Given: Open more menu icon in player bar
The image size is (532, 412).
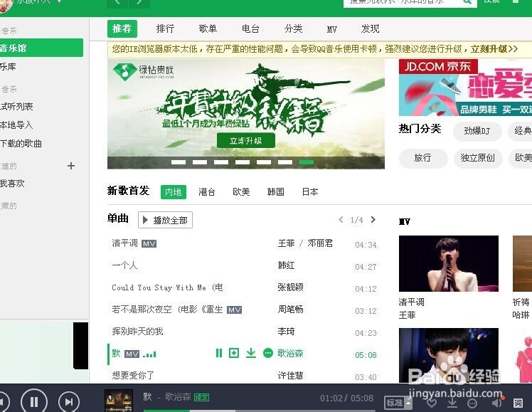Looking at the screenshot, I should [472, 403].
